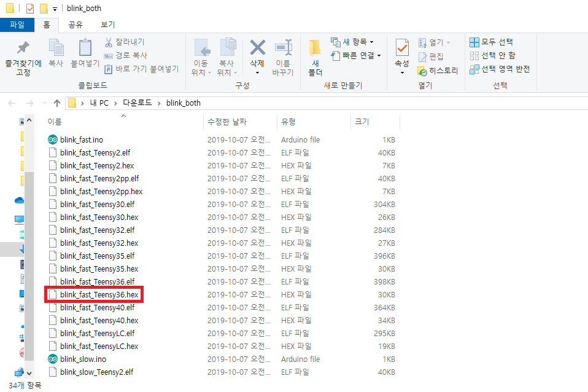The width and height of the screenshot is (588, 392).
Task: Go back with the back arrow
Action: point(12,103)
